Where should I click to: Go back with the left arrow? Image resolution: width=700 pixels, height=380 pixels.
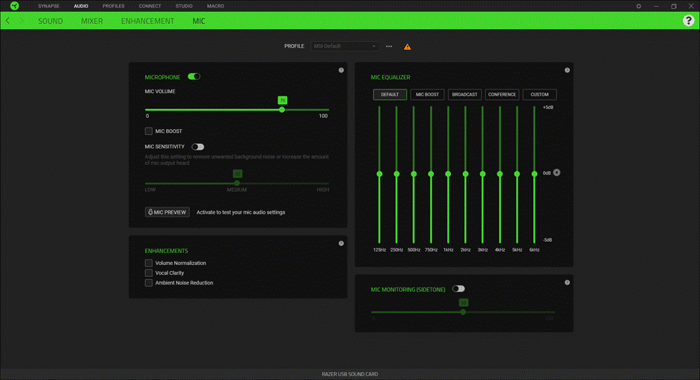tap(8, 21)
